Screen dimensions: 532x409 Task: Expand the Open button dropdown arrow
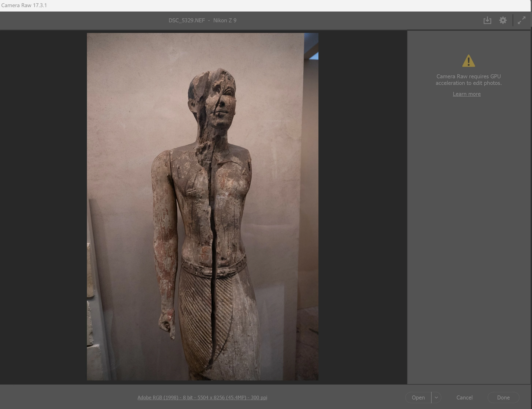pos(436,397)
